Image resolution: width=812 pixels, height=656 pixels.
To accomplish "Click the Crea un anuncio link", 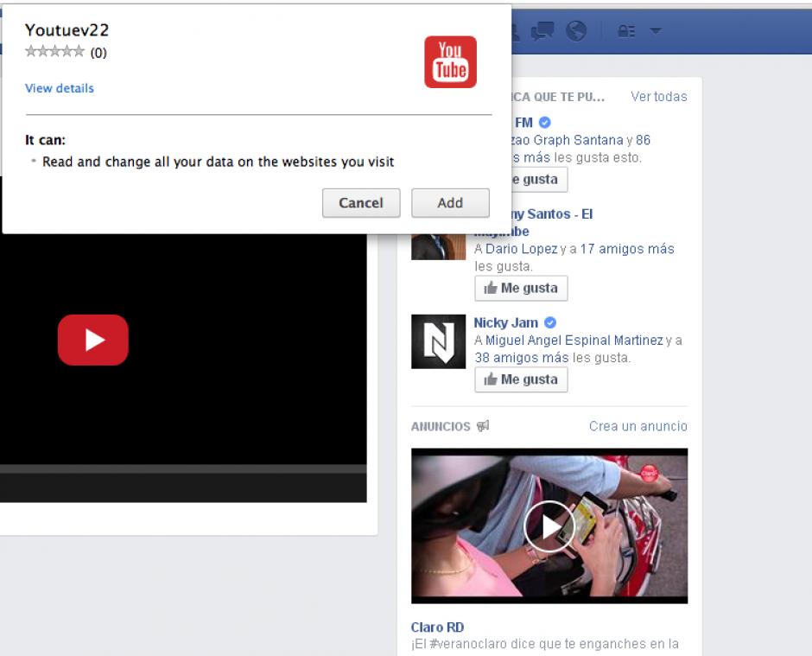I will 638,426.
